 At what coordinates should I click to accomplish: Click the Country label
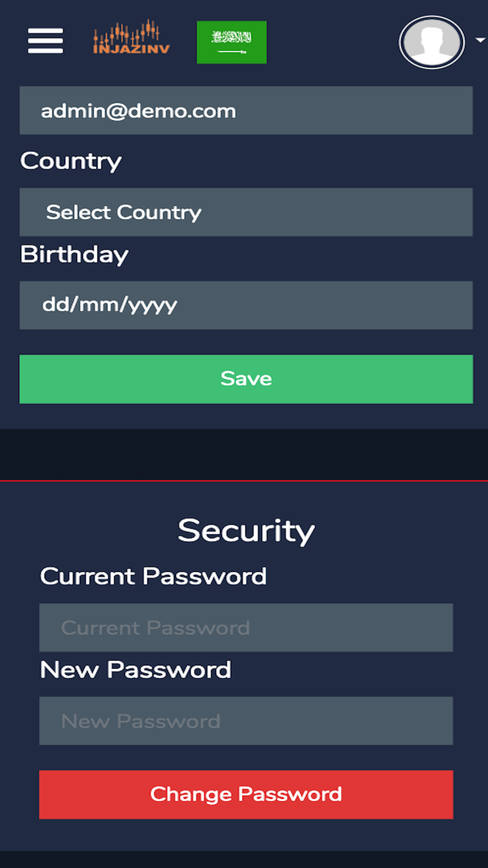71,161
